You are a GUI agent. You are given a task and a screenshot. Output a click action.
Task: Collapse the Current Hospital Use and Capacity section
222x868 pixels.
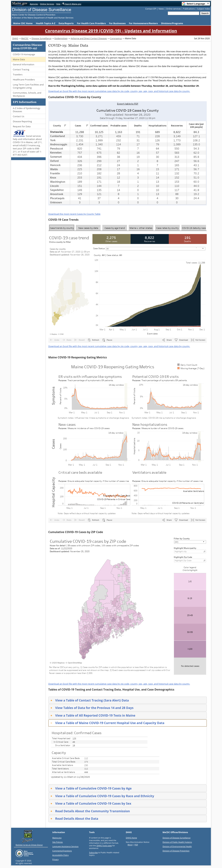coord(127,723)
